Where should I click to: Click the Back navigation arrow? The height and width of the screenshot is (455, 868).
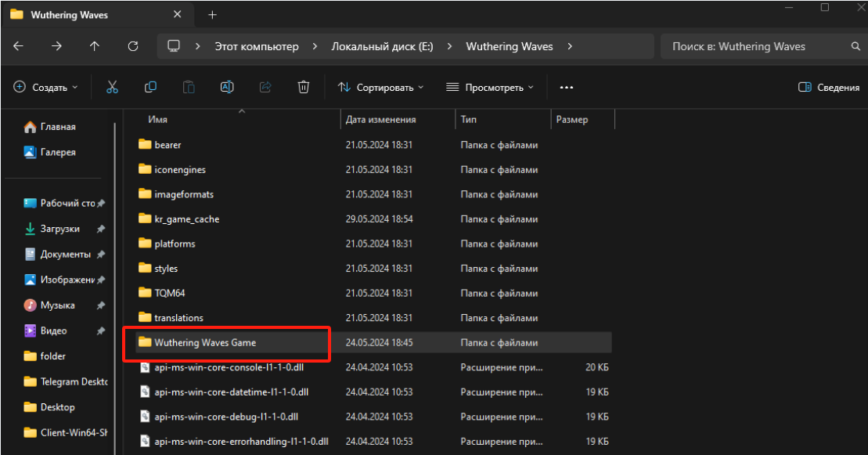pos(18,46)
